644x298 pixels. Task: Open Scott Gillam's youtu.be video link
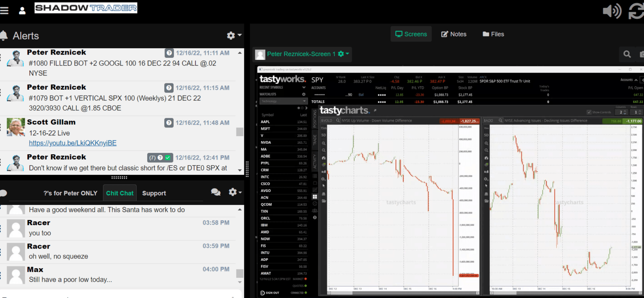(x=72, y=143)
